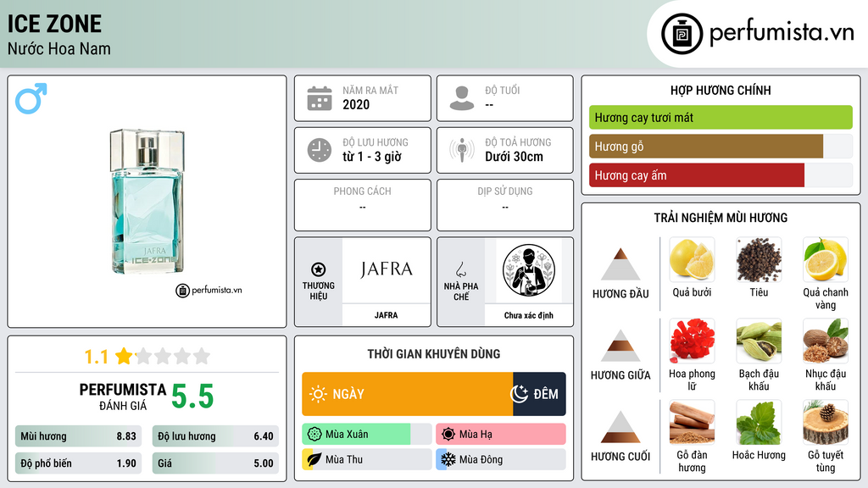Click the từ 1 - 3 giờ longevity value
Screen dimensions: 868x488
tap(372, 157)
